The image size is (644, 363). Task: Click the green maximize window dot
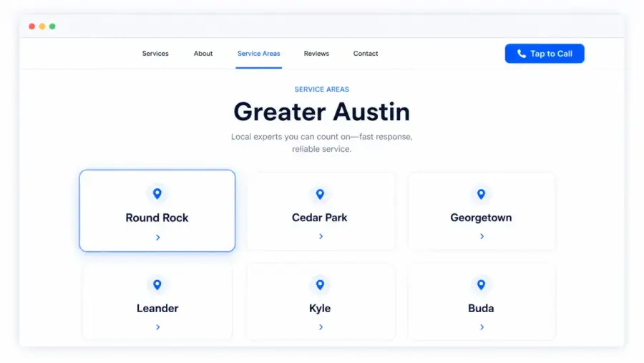tap(52, 26)
